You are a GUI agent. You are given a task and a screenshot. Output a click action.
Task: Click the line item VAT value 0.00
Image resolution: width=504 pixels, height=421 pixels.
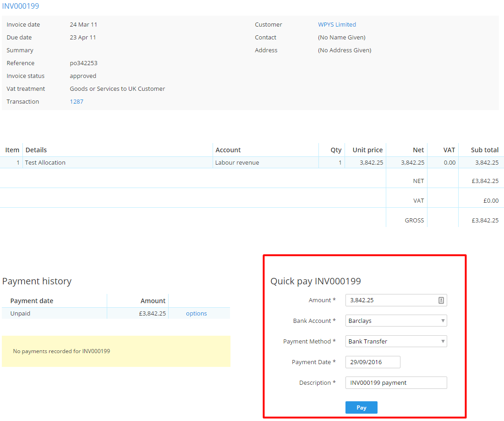pos(449,163)
